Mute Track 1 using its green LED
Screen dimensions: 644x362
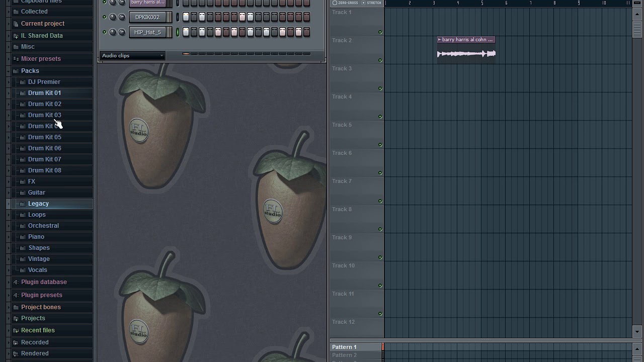click(x=380, y=32)
